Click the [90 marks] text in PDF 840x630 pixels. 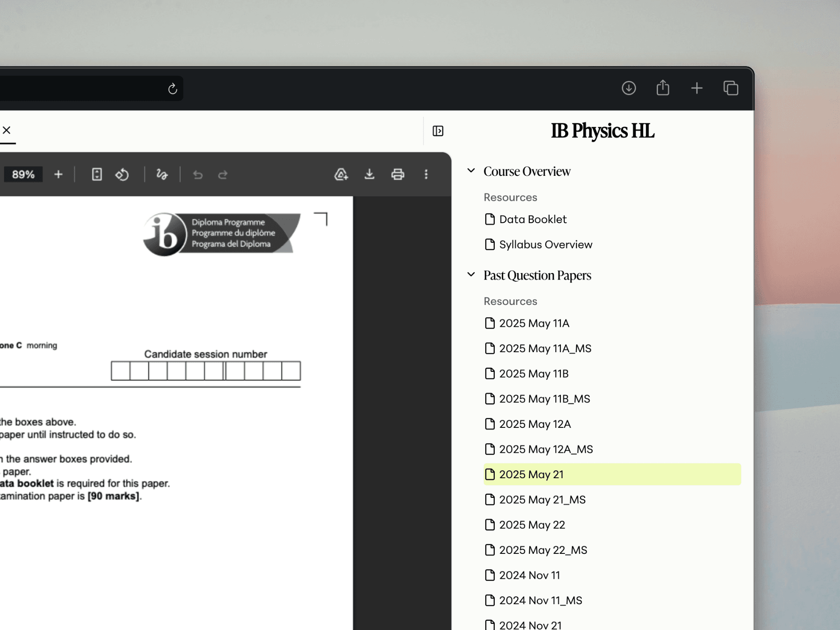click(114, 496)
